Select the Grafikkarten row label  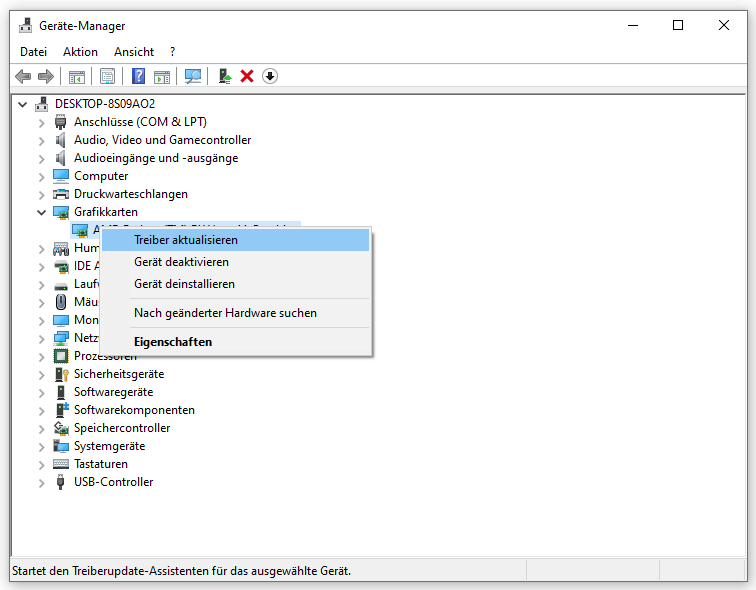[x=106, y=212]
